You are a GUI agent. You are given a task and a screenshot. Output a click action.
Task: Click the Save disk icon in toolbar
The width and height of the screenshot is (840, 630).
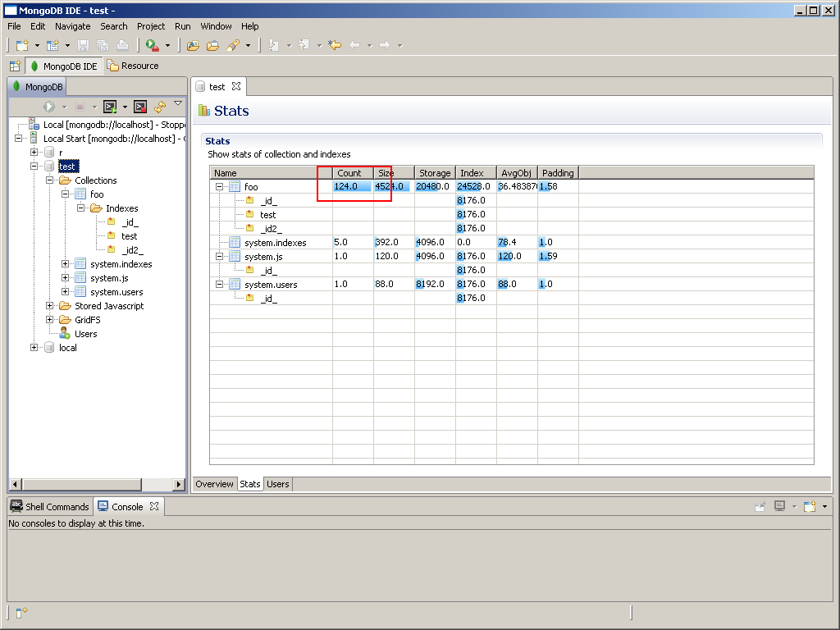click(x=83, y=46)
